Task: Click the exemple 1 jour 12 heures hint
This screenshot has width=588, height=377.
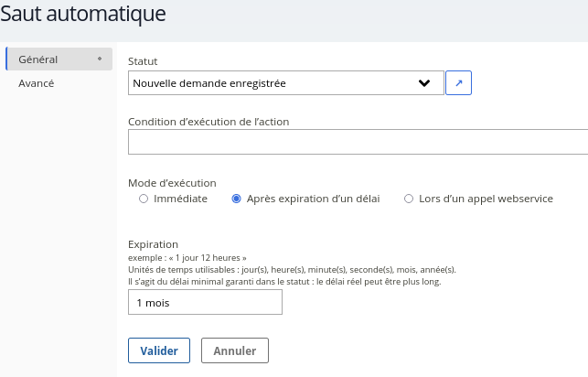Action: pos(187,258)
